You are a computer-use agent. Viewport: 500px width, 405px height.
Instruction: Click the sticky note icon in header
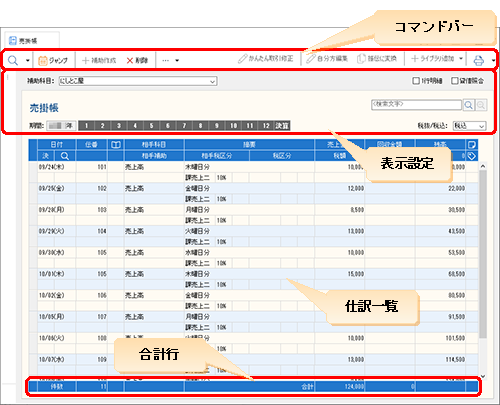tap(472, 145)
